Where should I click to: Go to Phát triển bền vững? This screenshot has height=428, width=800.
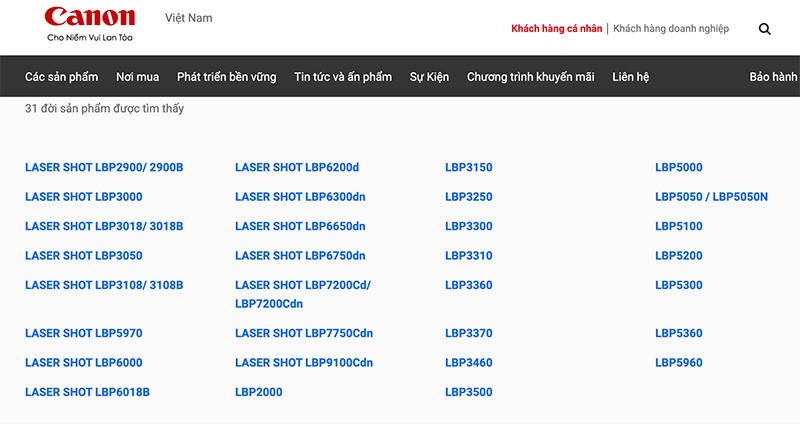click(x=227, y=77)
